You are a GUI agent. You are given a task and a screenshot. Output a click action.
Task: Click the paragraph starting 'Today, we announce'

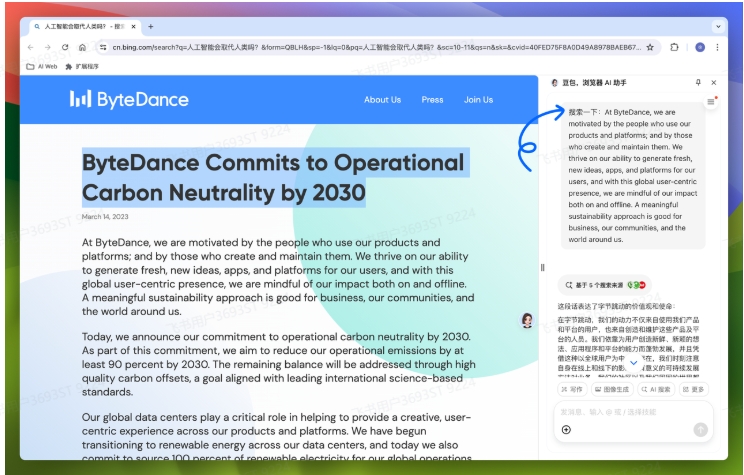(279, 364)
